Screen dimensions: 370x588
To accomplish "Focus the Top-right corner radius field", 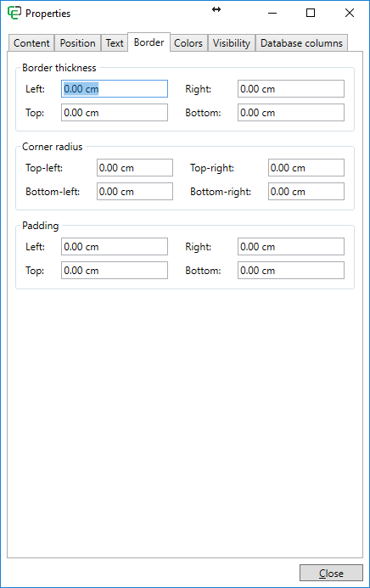I will coord(306,168).
